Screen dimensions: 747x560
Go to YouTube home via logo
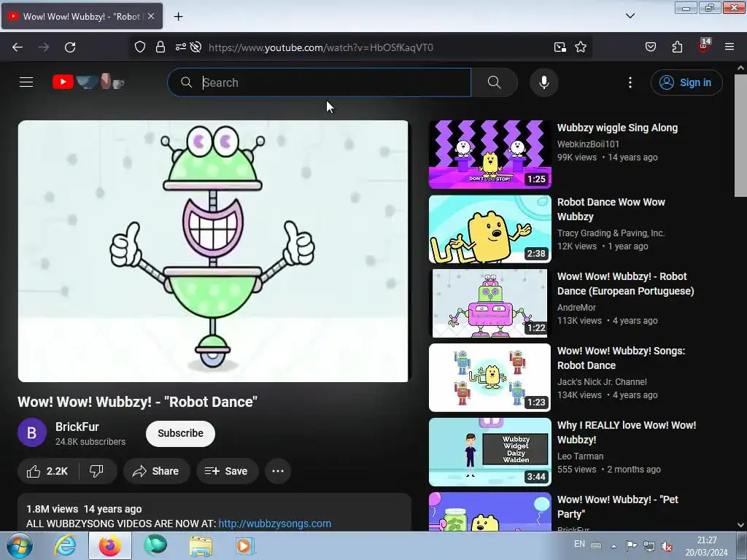88,82
